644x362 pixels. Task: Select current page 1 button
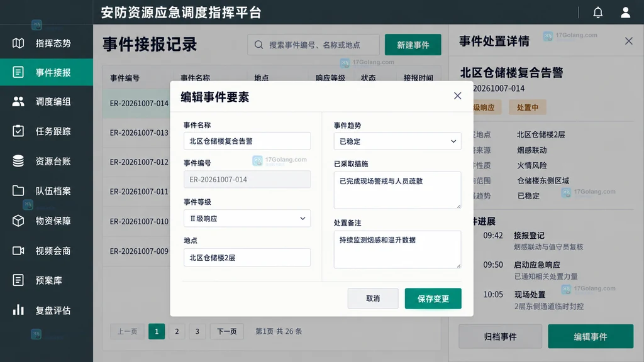157,331
